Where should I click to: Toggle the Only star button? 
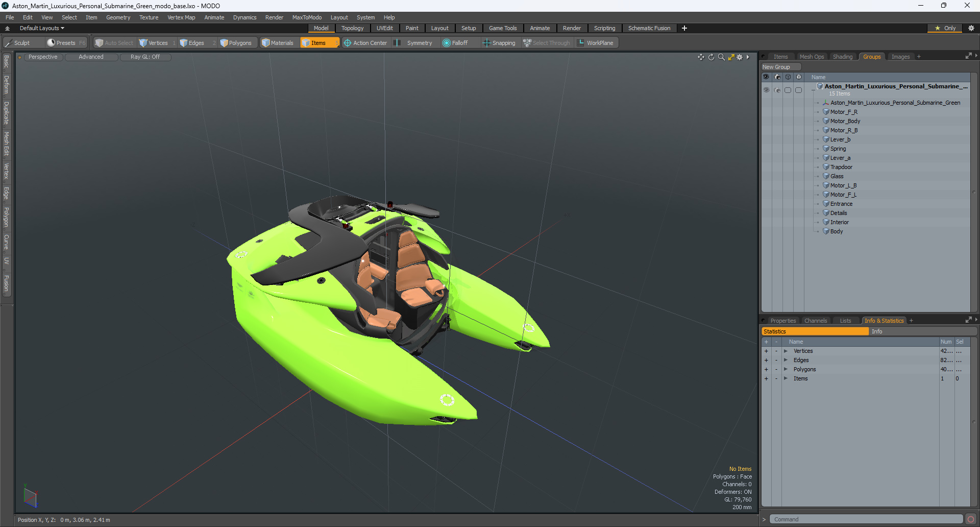pyautogui.click(x=945, y=28)
